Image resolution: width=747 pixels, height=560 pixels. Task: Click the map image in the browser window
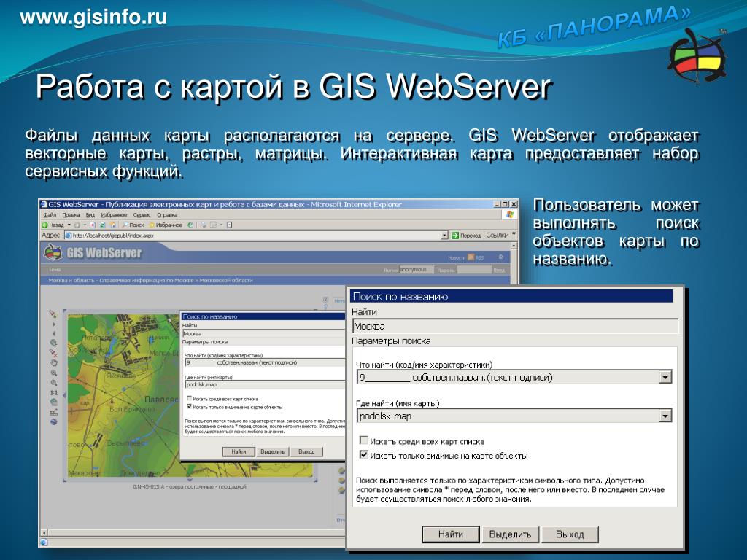[x=124, y=395]
